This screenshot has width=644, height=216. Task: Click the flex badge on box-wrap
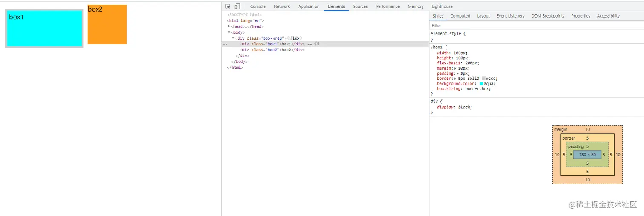[295, 38]
